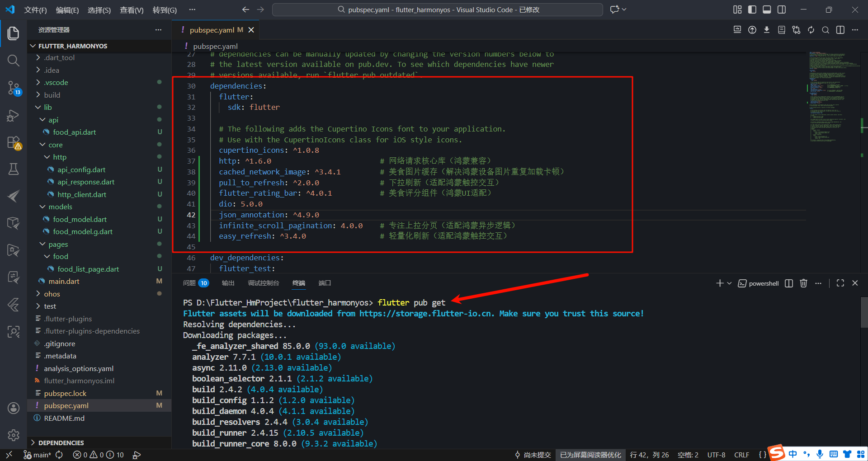Open Source Control view with 13 badge
The image size is (868, 461).
14,88
